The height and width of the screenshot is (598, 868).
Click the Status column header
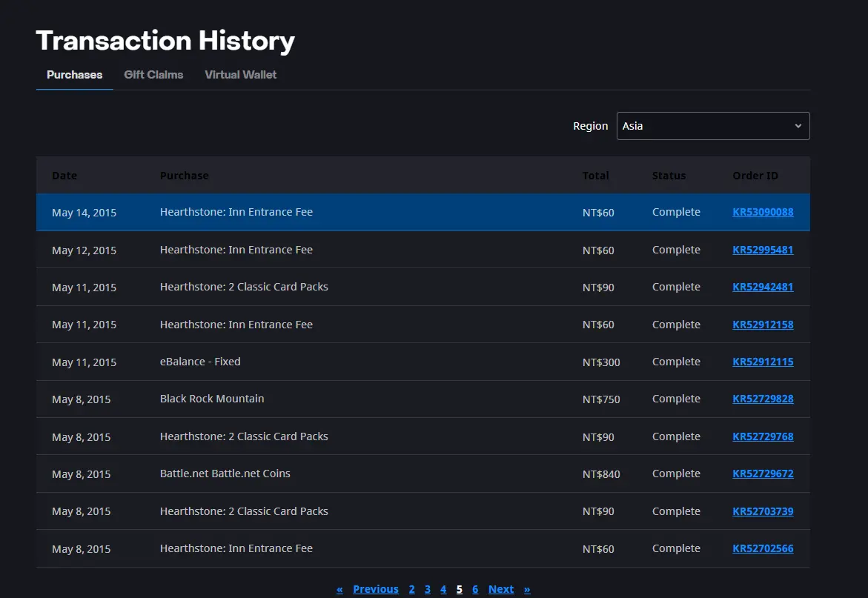coord(669,176)
